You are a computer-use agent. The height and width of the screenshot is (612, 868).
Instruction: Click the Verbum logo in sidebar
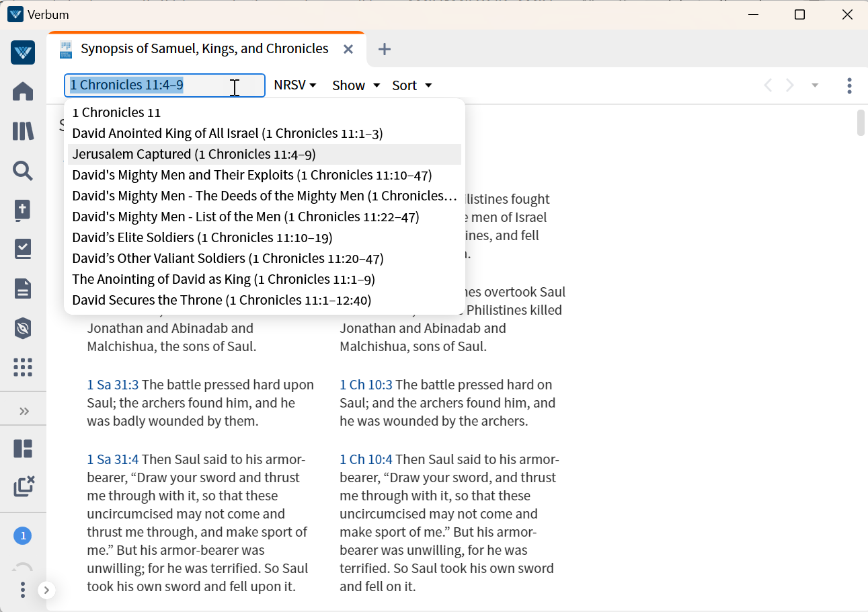(x=23, y=52)
